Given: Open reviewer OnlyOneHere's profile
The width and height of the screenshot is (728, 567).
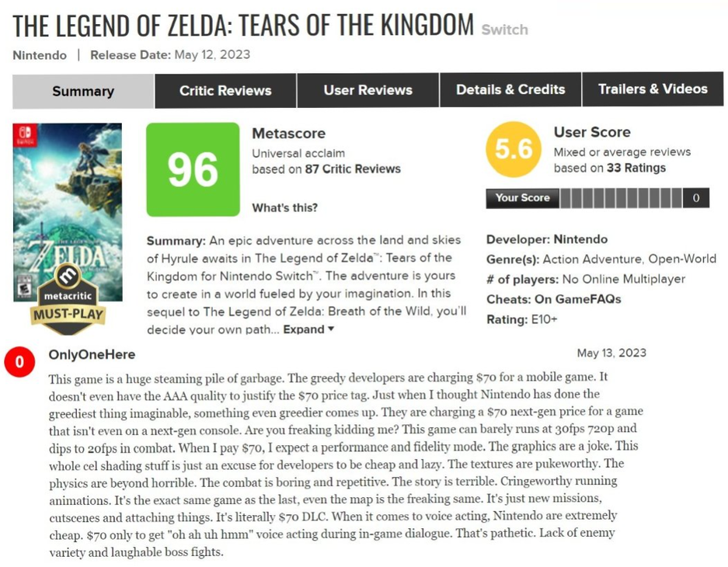Looking at the screenshot, I should [92, 355].
